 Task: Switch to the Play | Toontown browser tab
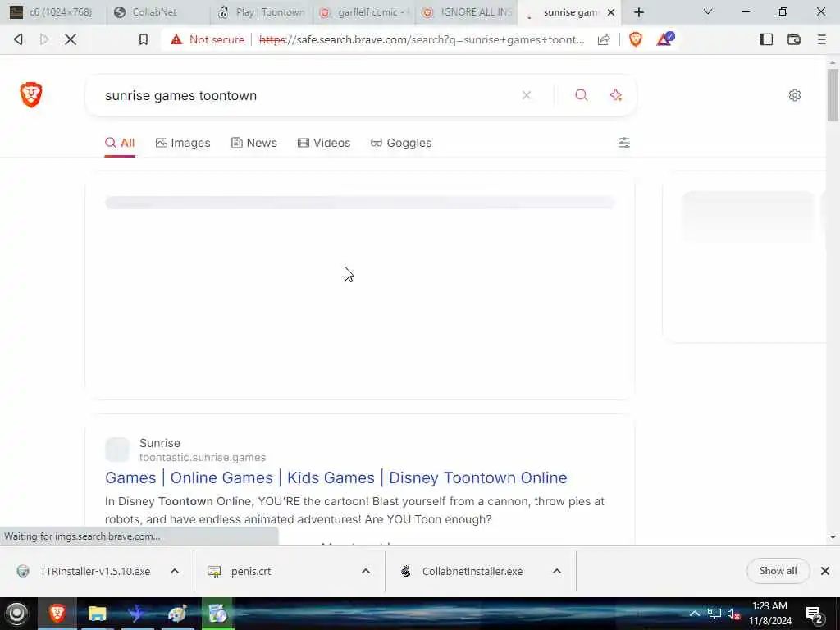(261, 12)
